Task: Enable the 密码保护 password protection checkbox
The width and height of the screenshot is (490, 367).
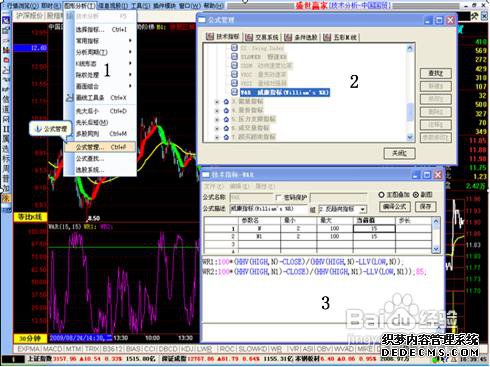Action: point(278,197)
